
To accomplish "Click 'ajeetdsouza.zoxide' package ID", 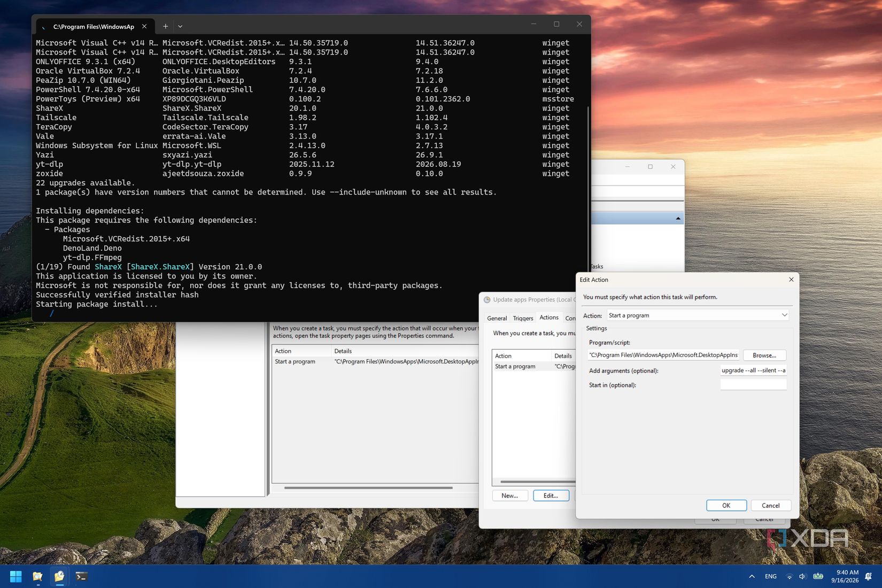I will (203, 174).
